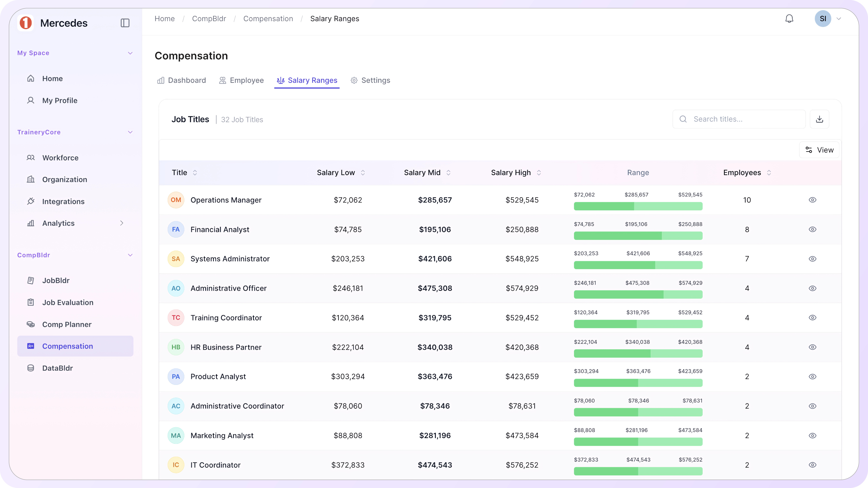The height and width of the screenshot is (488, 868).
Task: Collapse the sidebar panel icon
Action: tap(125, 23)
